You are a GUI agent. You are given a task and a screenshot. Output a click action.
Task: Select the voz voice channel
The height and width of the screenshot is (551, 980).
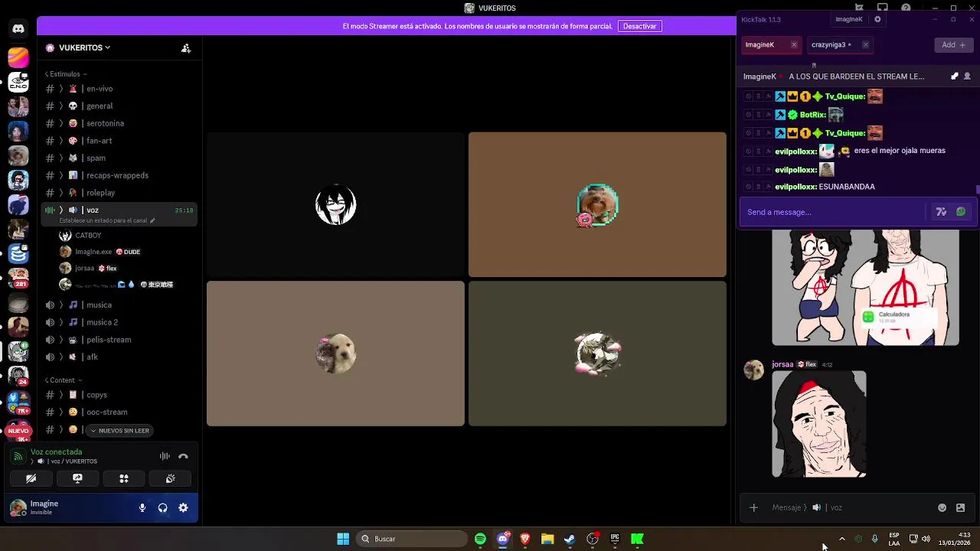(119, 210)
